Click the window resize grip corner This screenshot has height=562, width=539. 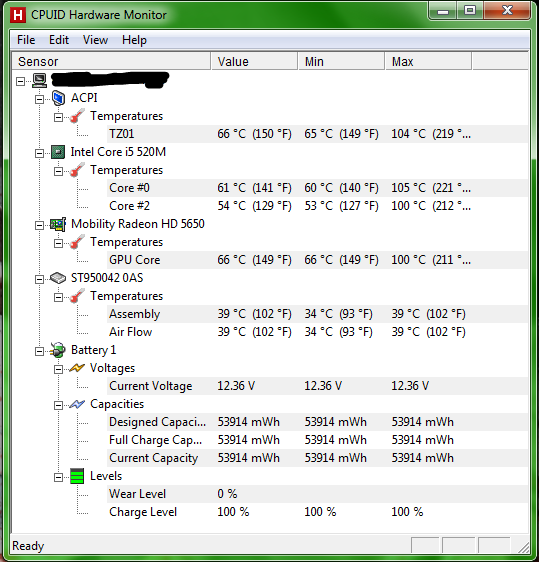click(523, 547)
